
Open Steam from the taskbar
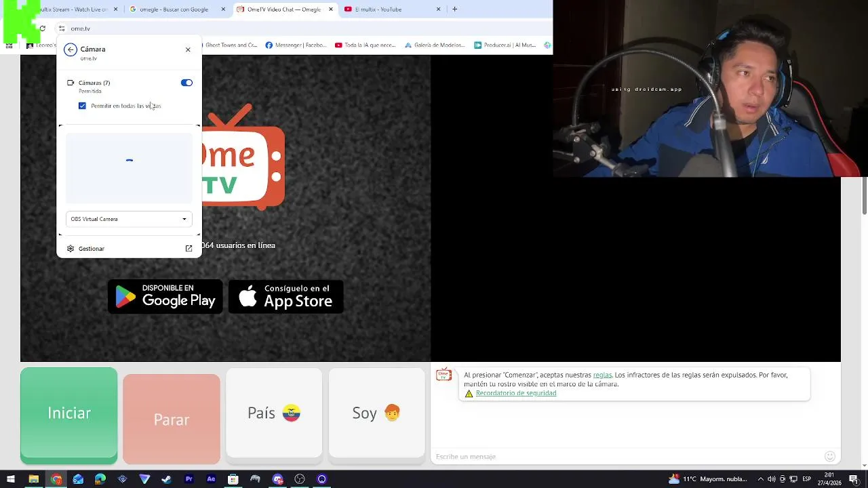point(167,479)
